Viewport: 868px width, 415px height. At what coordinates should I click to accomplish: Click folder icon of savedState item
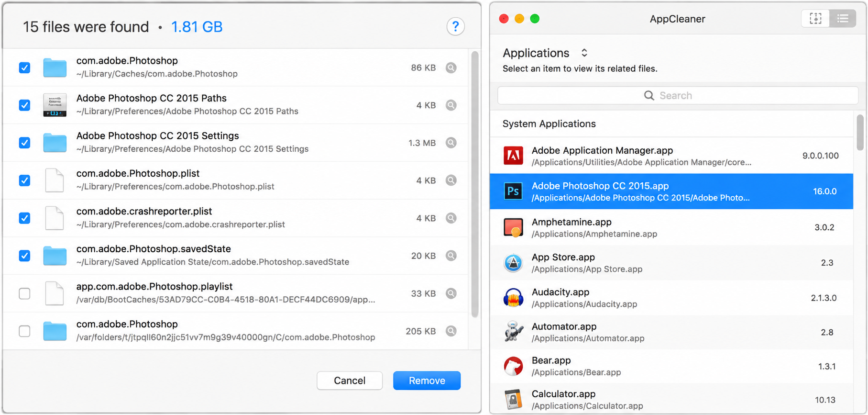[55, 256]
